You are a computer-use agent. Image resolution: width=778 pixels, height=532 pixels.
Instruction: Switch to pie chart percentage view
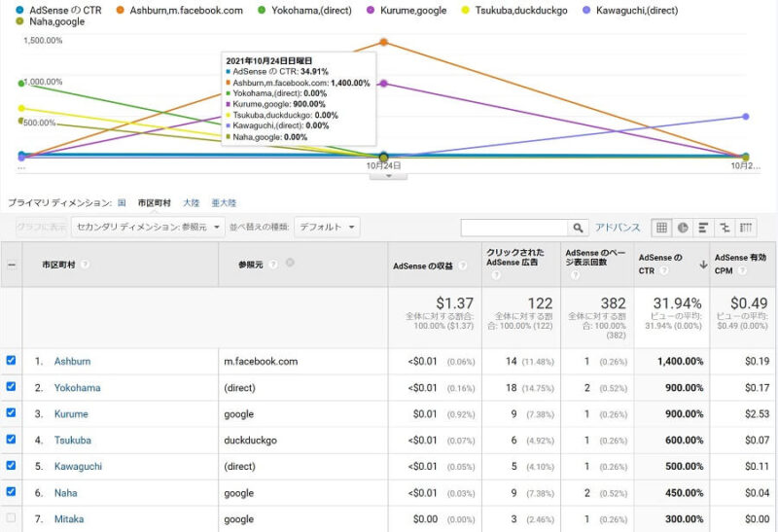pyautogui.click(x=683, y=228)
